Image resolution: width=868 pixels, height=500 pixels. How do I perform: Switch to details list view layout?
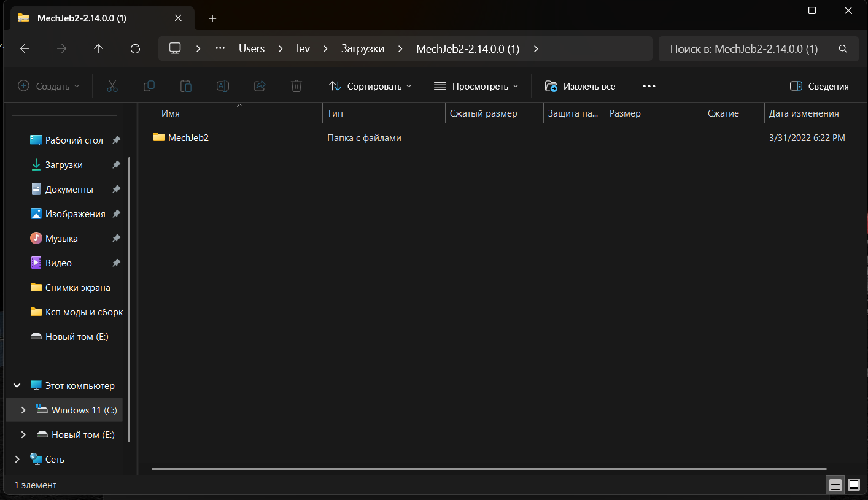[835, 485]
